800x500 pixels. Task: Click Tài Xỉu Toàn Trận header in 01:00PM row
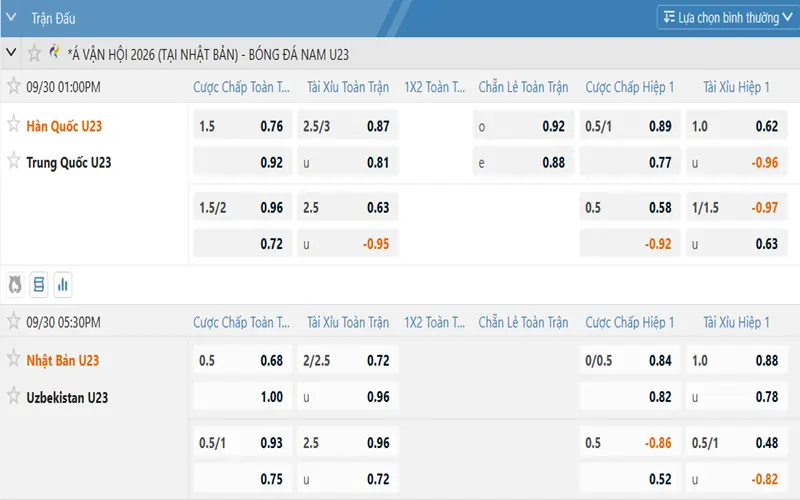pyautogui.click(x=348, y=87)
